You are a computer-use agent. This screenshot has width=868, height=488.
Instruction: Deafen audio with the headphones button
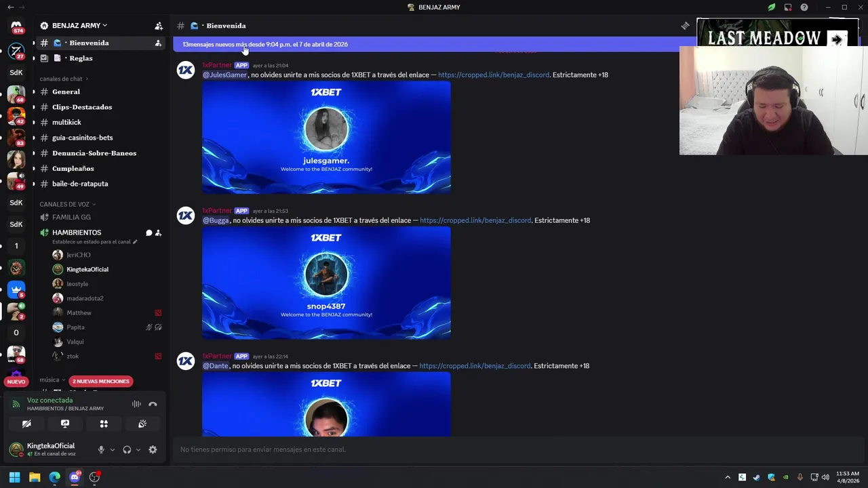(x=127, y=449)
